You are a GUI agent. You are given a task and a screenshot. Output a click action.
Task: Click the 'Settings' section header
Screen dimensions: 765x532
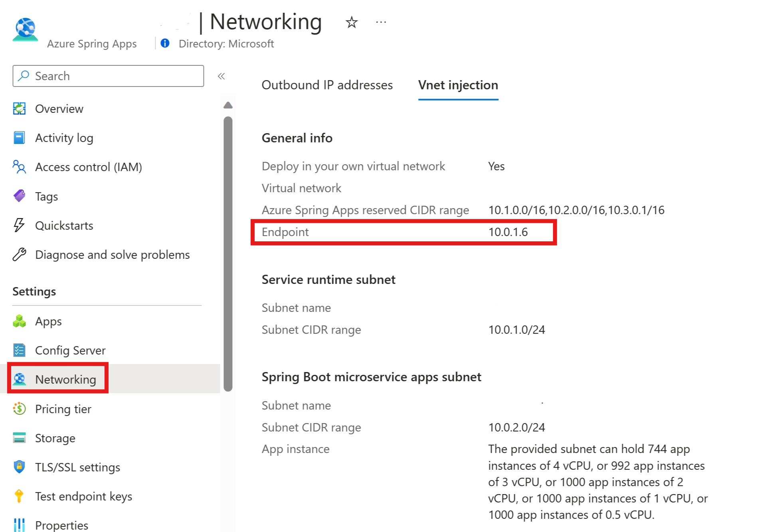coord(34,292)
